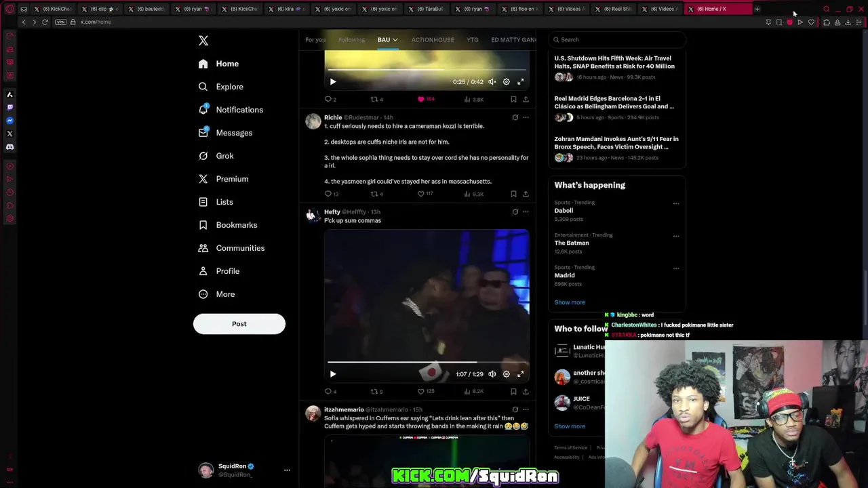The width and height of the screenshot is (868, 488).
Task: Click Show more under Who to follow
Action: coord(570,426)
